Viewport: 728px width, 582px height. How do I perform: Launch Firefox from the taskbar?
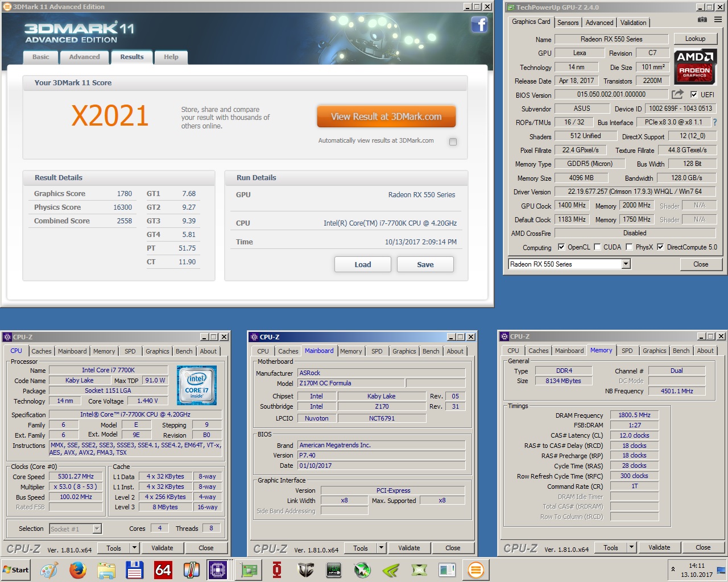pyautogui.click(x=78, y=569)
